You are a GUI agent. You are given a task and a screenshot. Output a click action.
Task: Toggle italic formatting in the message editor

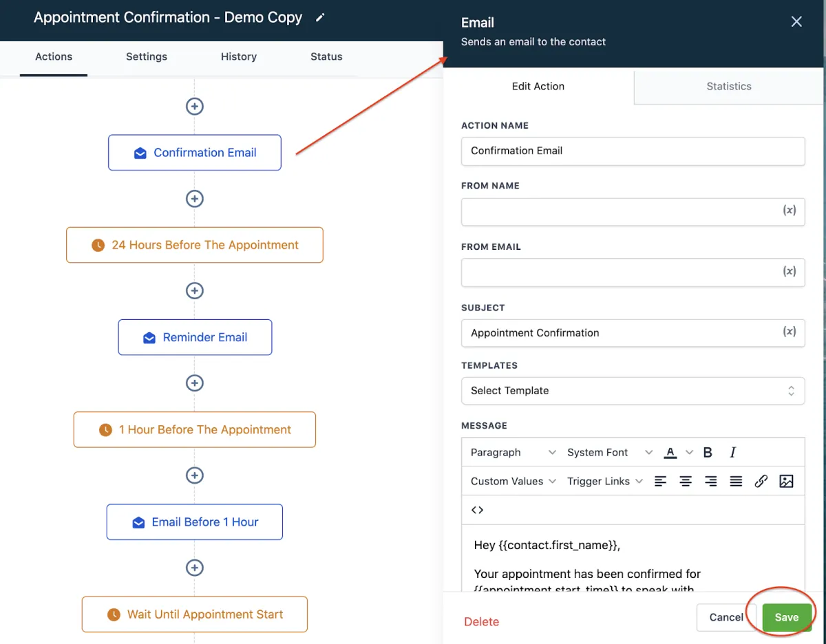[x=732, y=453]
